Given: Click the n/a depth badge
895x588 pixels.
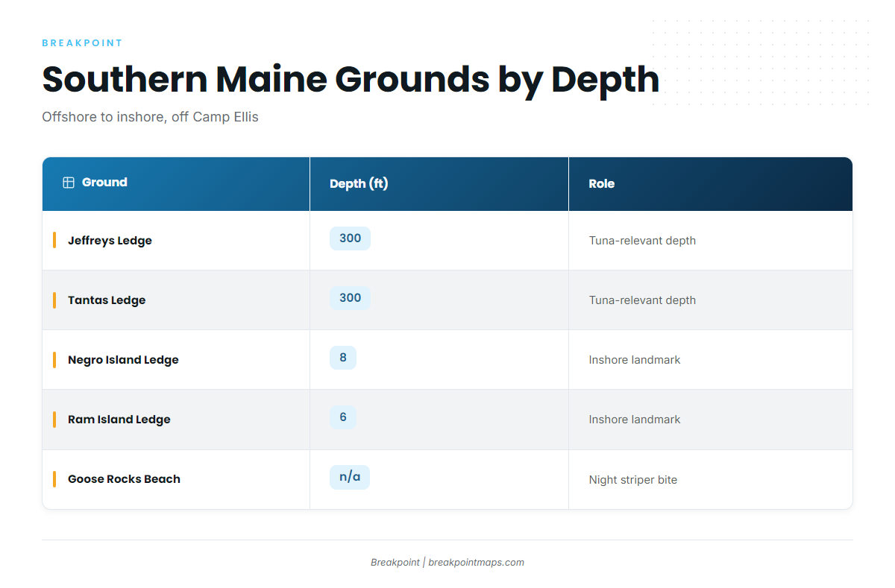Looking at the screenshot, I should [x=350, y=477].
